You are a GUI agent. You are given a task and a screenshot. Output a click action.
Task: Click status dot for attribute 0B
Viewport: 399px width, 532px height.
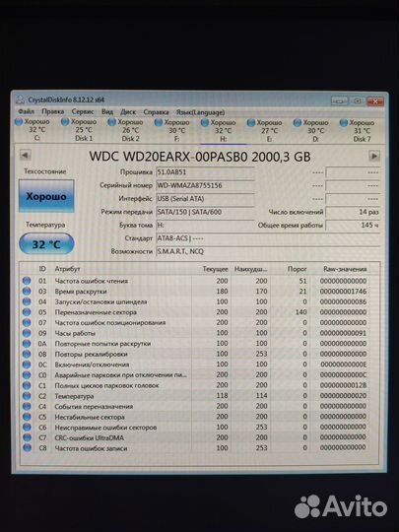27,354
